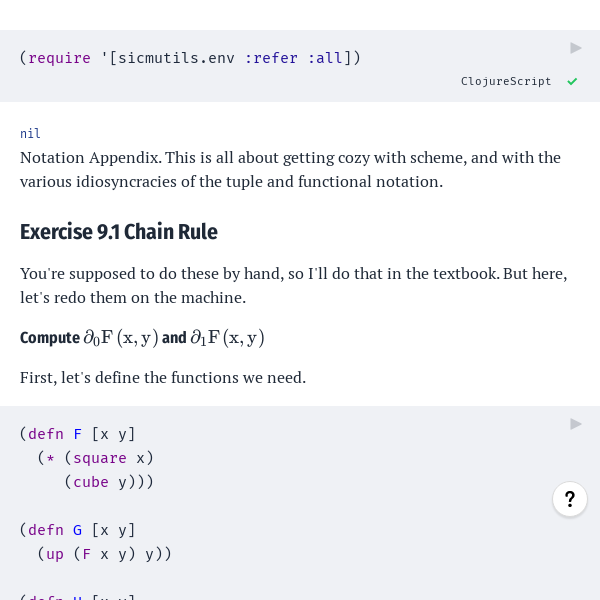Click the green success checkmark icon
The width and height of the screenshot is (600, 600).
pyautogui.click(x=572, y=81)
